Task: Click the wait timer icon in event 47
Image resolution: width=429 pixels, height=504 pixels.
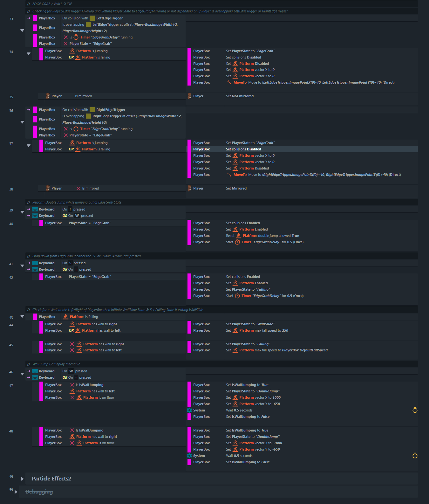Action: point(415,410)
